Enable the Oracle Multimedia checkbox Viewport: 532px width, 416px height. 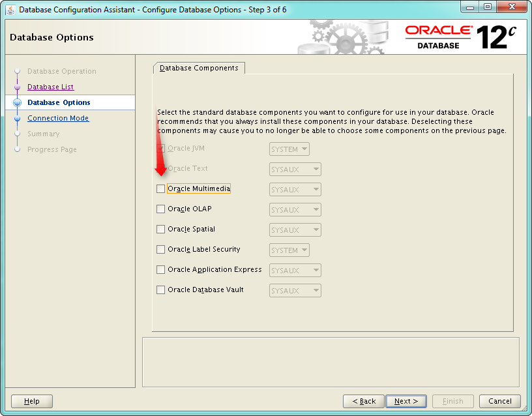[x=161, y=189]
